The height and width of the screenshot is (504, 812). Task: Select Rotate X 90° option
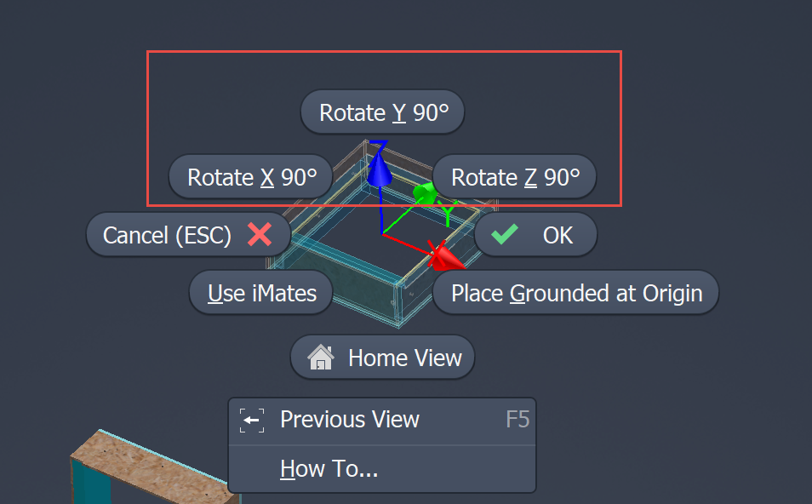pos(252,177)
